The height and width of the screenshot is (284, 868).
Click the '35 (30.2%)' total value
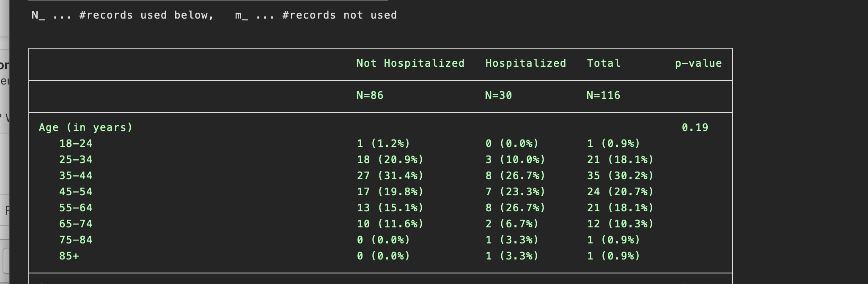coord(620,176)
